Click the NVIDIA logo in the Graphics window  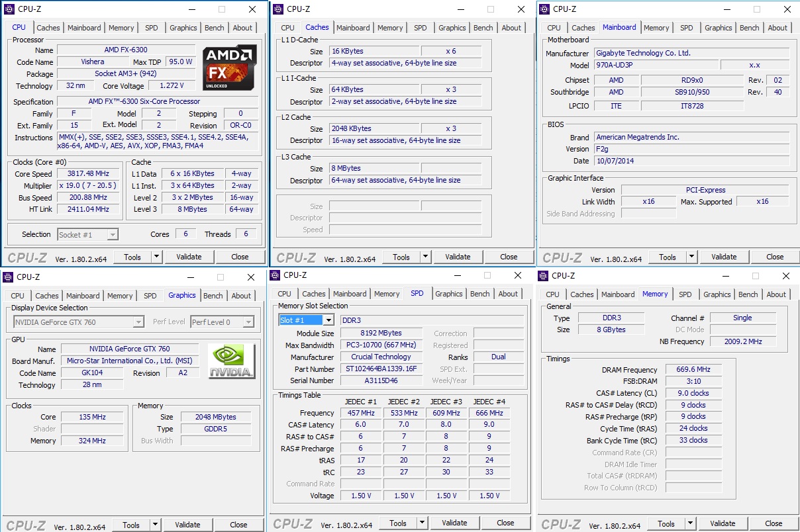coord(232,361)
